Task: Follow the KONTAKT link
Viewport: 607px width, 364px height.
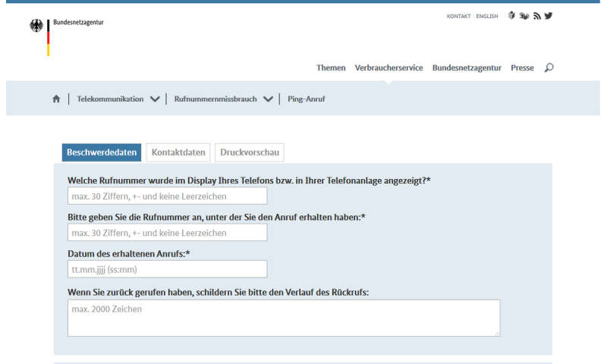Action: pyautogui.click(x=458, y=16)
